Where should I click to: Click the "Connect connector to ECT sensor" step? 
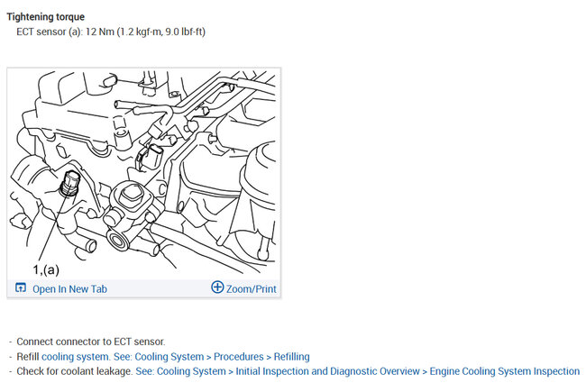coord(91,342)
